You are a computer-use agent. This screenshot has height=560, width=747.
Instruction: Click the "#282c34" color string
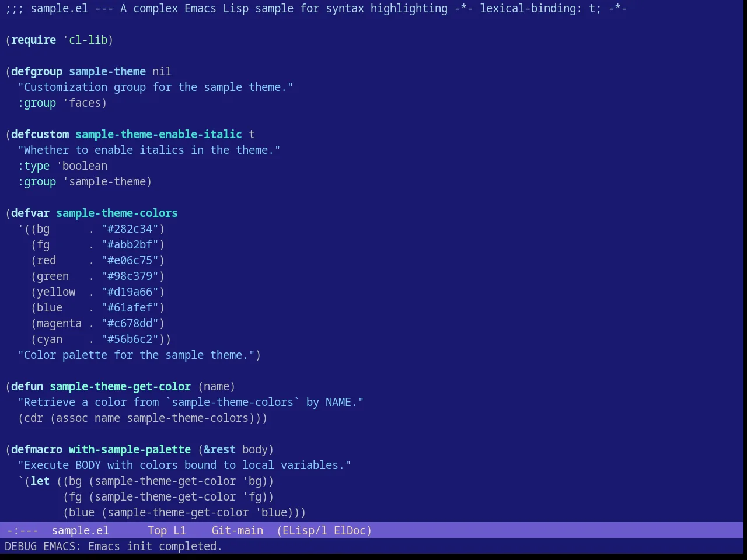[x=130, y=229]
